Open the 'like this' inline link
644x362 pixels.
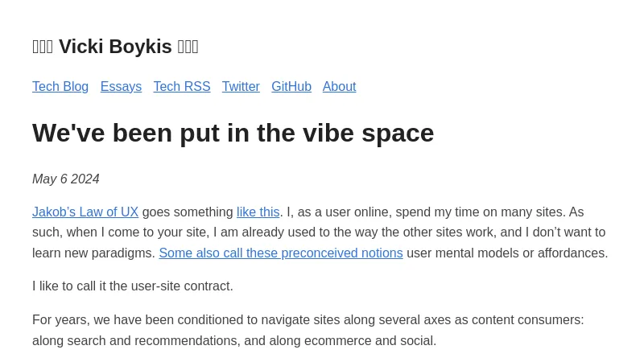[x=258, y=212]
